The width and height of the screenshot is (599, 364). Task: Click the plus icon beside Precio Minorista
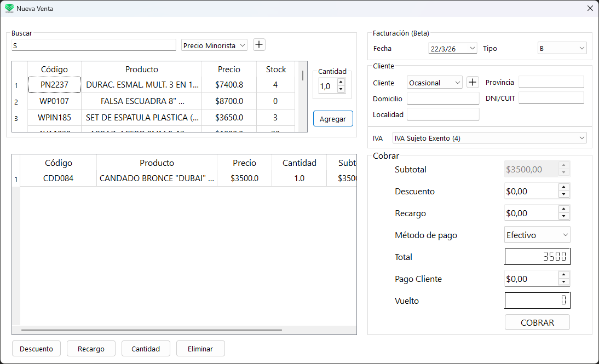pos(258,44)
